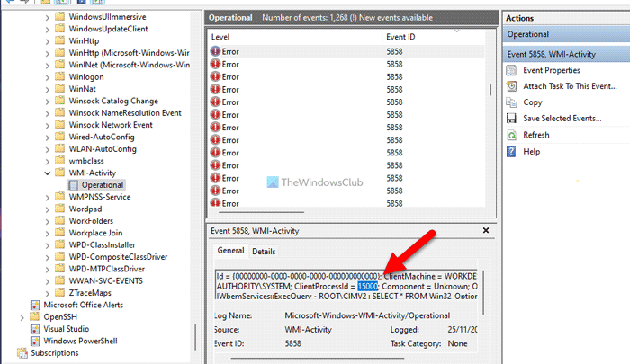Viewport: 630px width, 364px height.
Task: Sort events by Level column header
Action: [x=295, y=37]
